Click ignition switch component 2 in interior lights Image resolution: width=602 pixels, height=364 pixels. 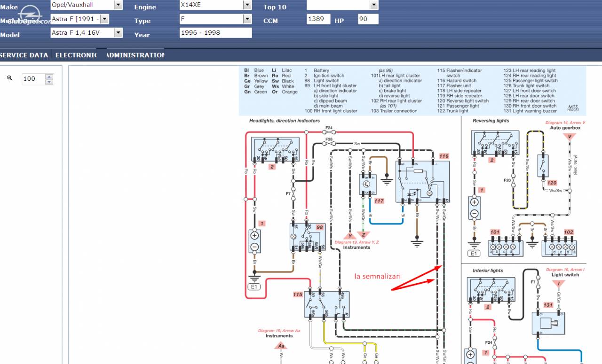(x=491, y=290)
